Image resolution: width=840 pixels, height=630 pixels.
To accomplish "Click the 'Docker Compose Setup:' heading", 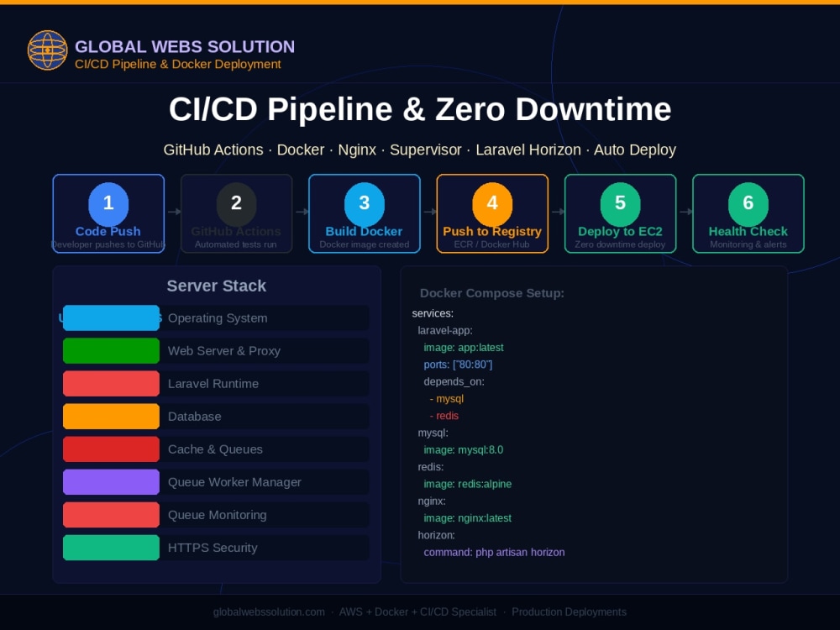I will pyautogui.click(x=491, y=293).
